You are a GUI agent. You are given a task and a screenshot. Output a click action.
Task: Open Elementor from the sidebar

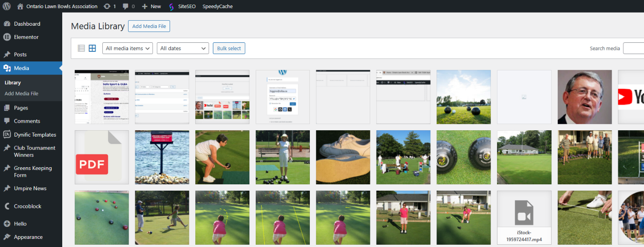(26, 37)
